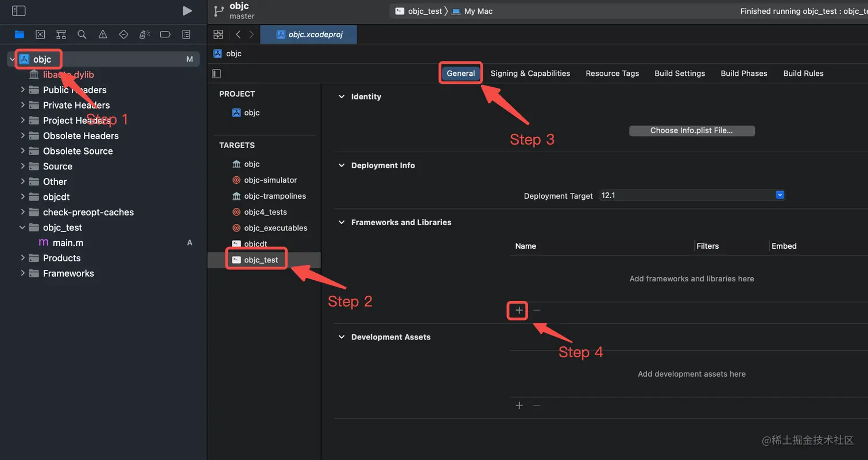Run the project with Play button
The height and width of the screenshot is (460, 868).
click(187, 10)
